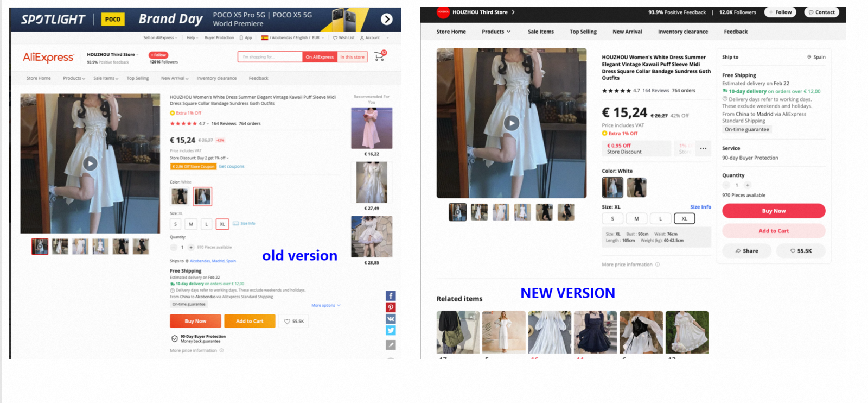This screenshot has width=868, height=403.
Task: Choose the black dress color swatch in old version
Action: [x=180, y=197]
